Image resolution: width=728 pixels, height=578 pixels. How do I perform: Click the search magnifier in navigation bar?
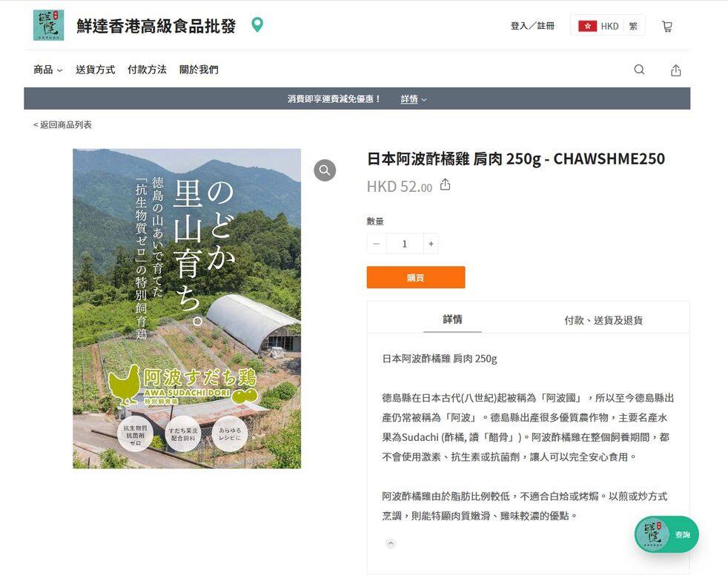pos(639,70)
